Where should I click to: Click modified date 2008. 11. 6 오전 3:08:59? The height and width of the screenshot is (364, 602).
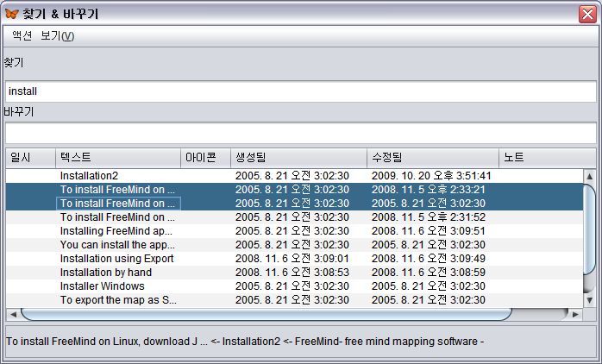(x=428, y=273)
